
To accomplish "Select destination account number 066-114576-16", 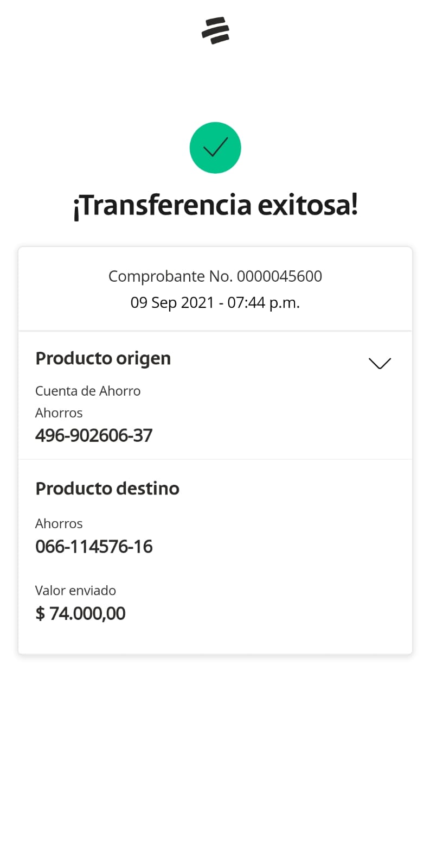I will coord(94,547).
